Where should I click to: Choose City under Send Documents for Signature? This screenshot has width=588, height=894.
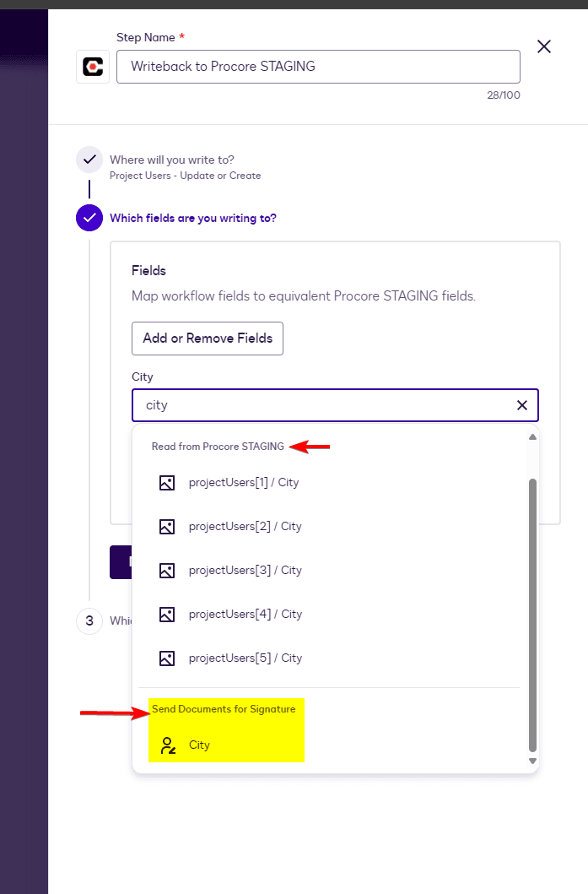(x=200, y=745)
